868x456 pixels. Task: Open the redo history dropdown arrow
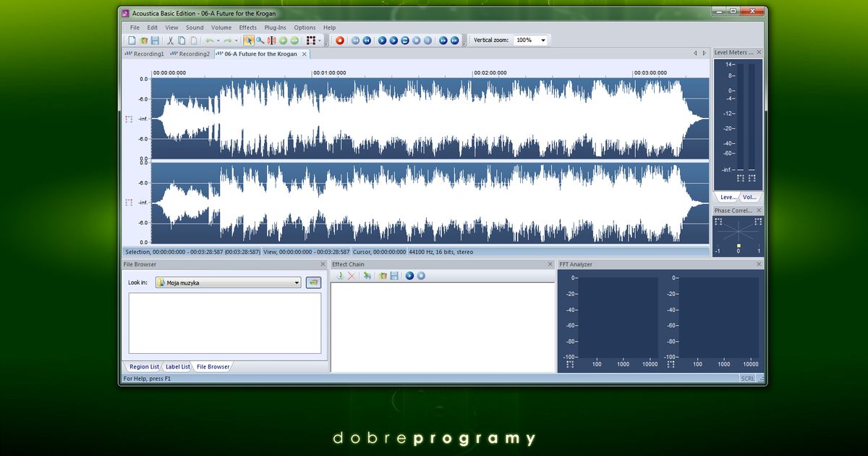point(236,41)
